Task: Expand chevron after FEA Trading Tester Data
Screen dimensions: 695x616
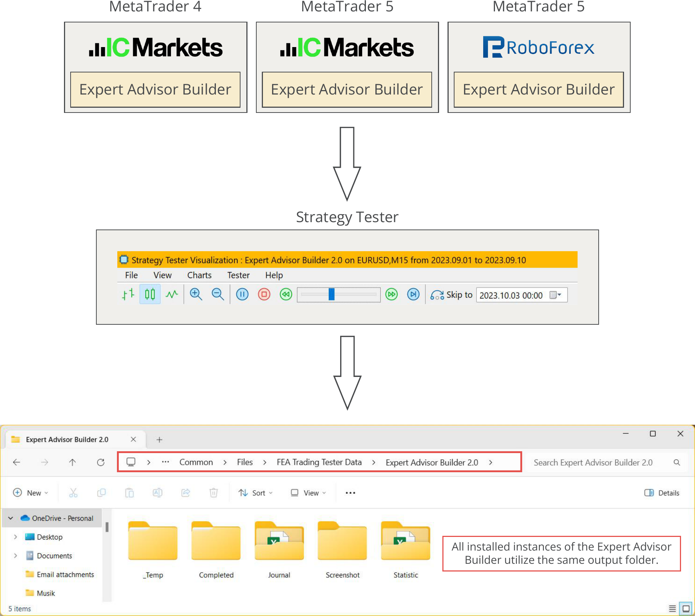Action: (374, 463)
